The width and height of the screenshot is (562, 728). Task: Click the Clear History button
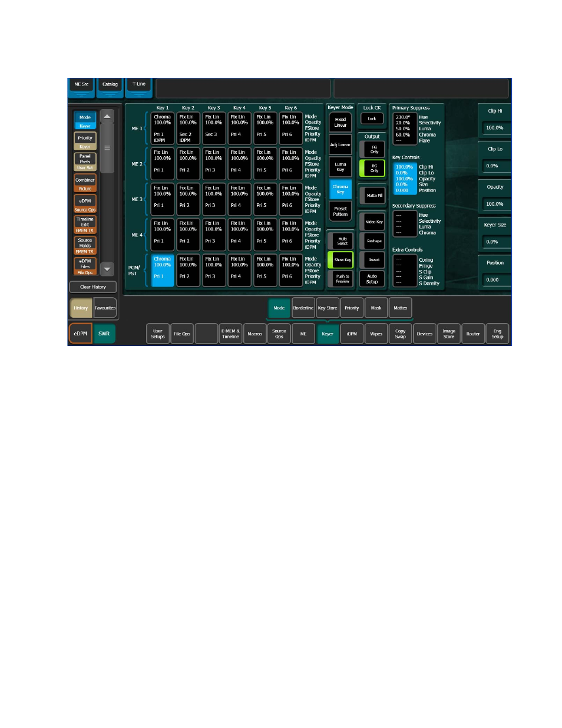93,287
